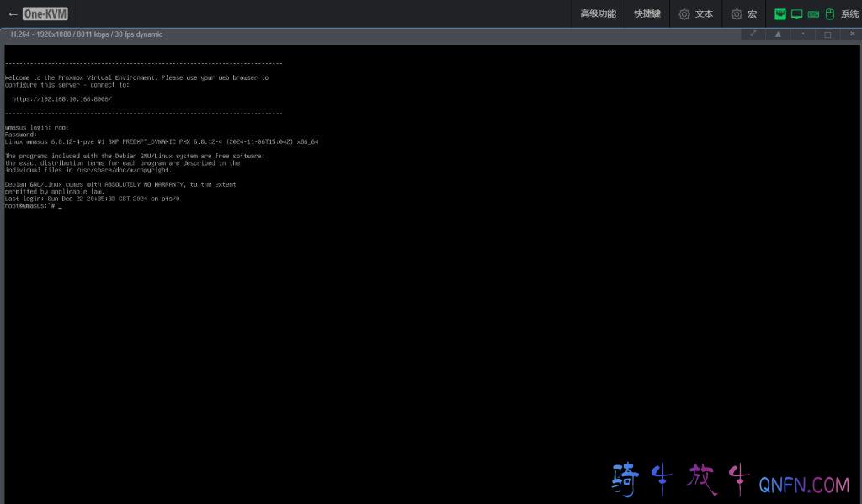Open the 快捷键 menu
The height and width of the screenshot is (504, 862).
[646, 14]
